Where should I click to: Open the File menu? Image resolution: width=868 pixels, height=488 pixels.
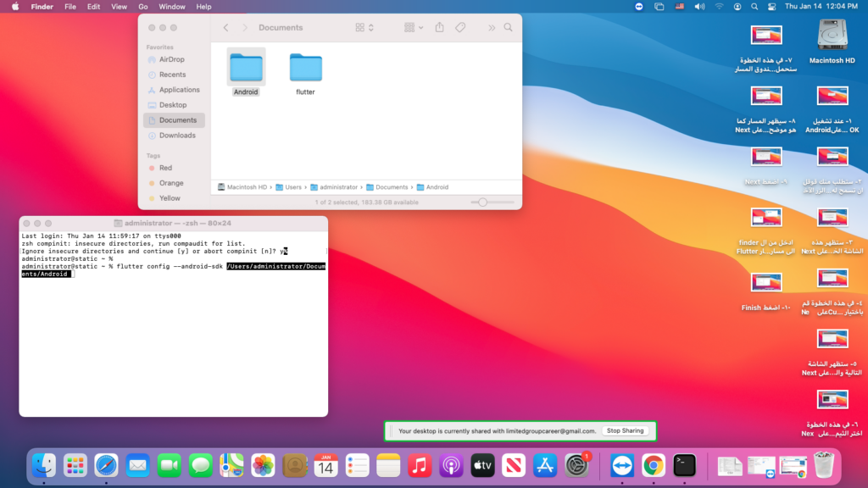[x=70, y=7]
